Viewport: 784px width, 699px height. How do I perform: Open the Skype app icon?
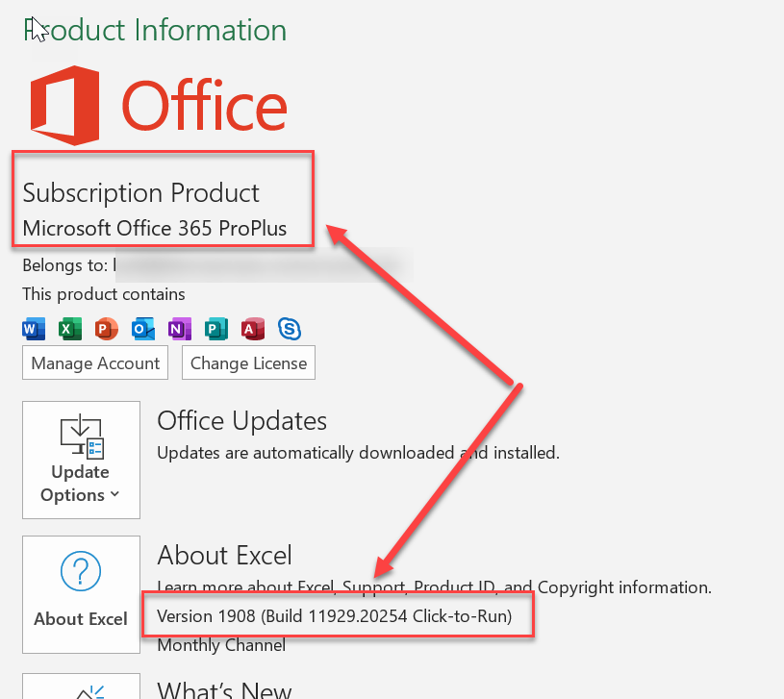pos(289,328)
